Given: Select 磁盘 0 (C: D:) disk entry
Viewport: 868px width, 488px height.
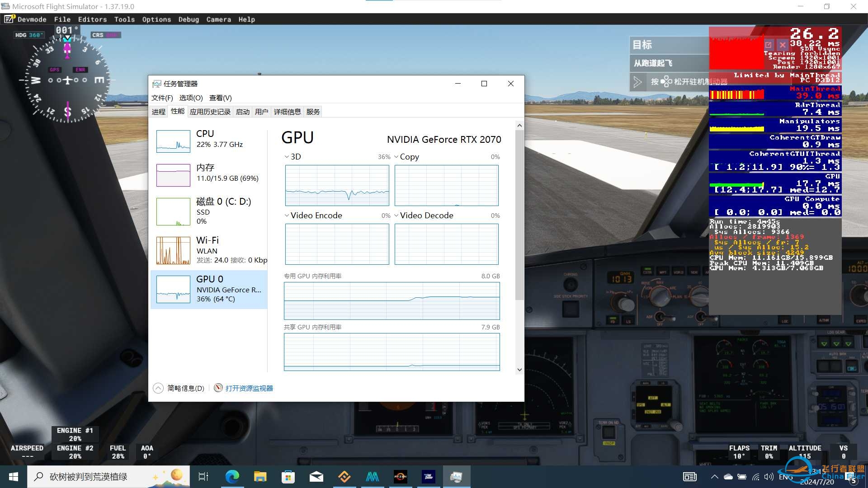Looking at the screenshot, I should click(209, 211).
